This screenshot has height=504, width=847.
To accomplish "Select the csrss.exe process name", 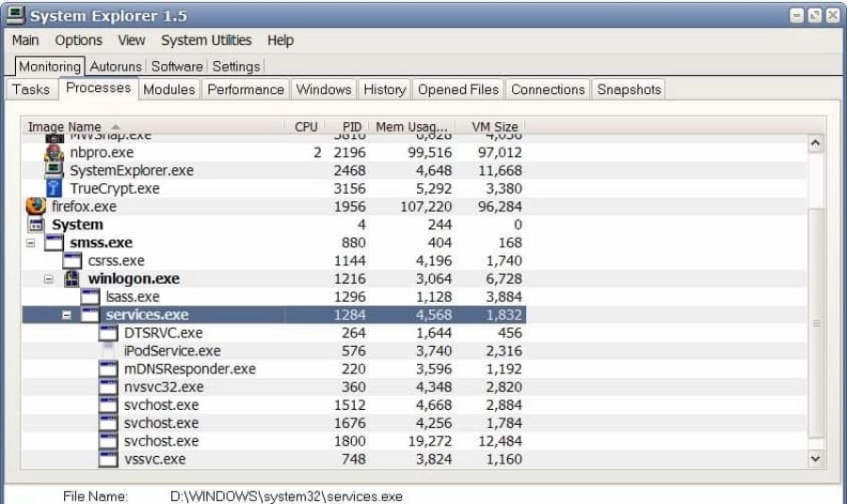I will coord(116,260).
